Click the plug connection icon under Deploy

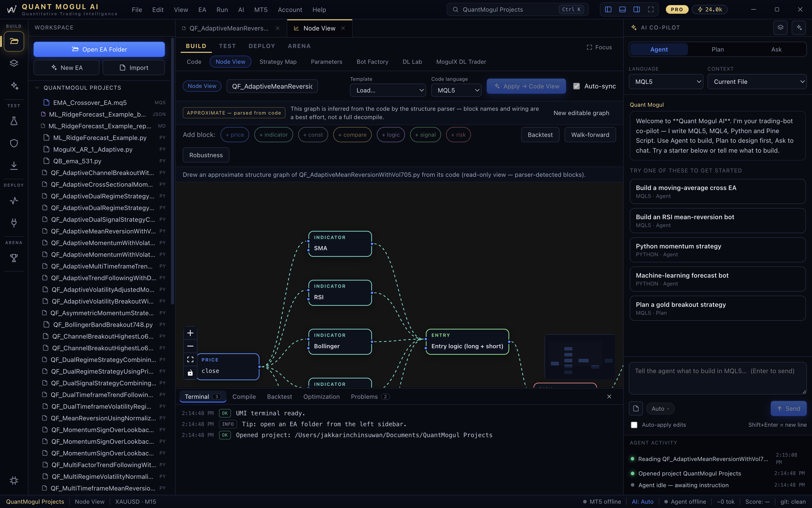point(14,223)
